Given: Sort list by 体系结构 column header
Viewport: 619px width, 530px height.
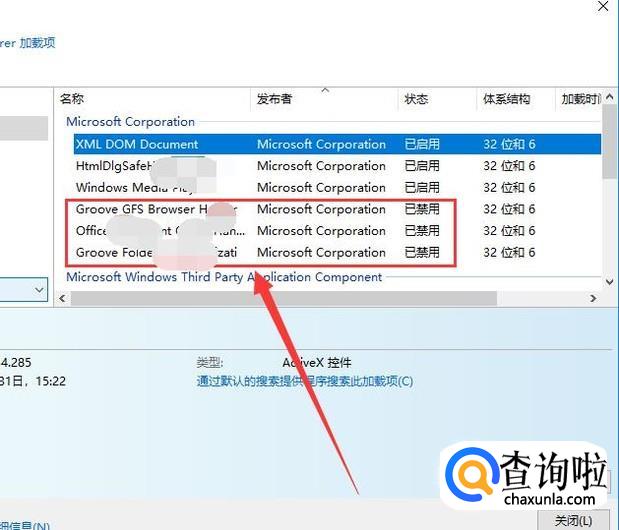Looking at the screenshot, I should (x=506, y=98).
